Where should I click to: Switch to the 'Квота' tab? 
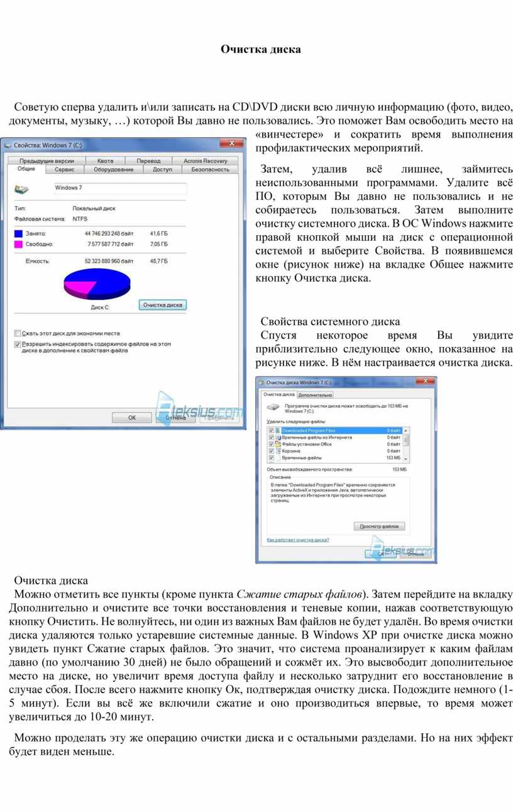(x=106, y=161)
